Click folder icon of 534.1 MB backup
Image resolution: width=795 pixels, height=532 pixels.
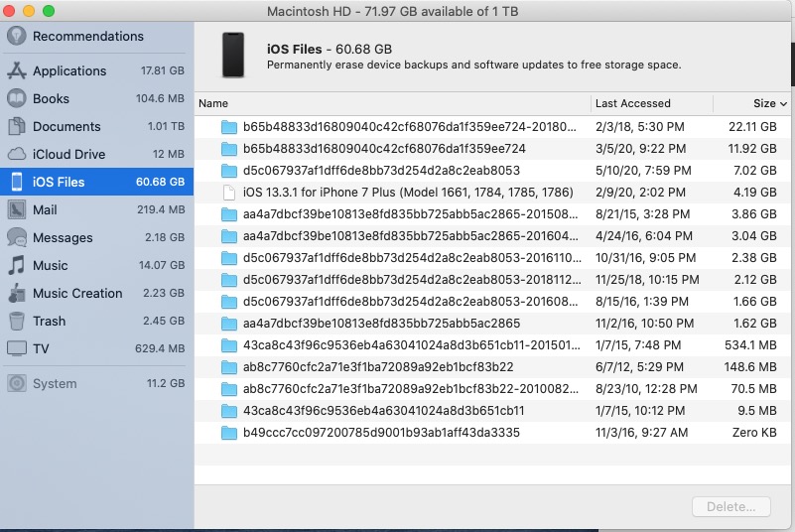229,345
